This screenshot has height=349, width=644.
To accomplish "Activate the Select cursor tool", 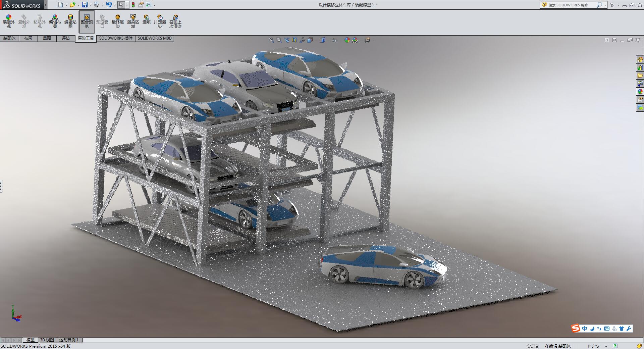I will 121,5.
